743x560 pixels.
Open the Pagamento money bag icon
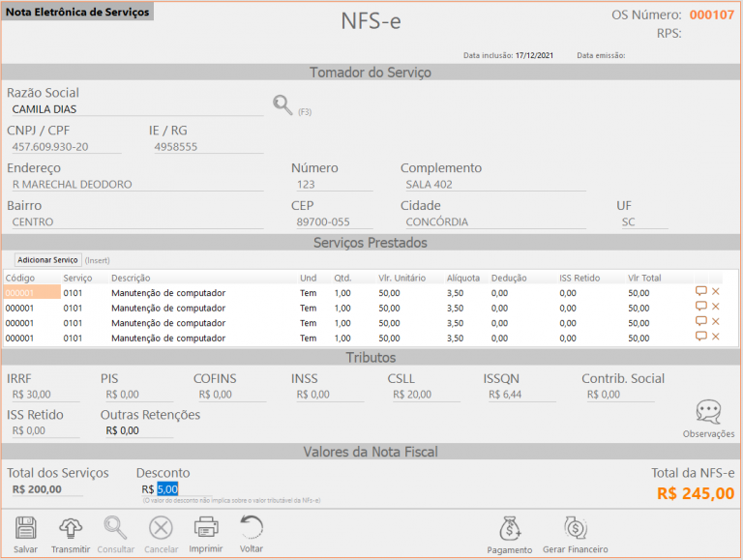pos(510,529)
